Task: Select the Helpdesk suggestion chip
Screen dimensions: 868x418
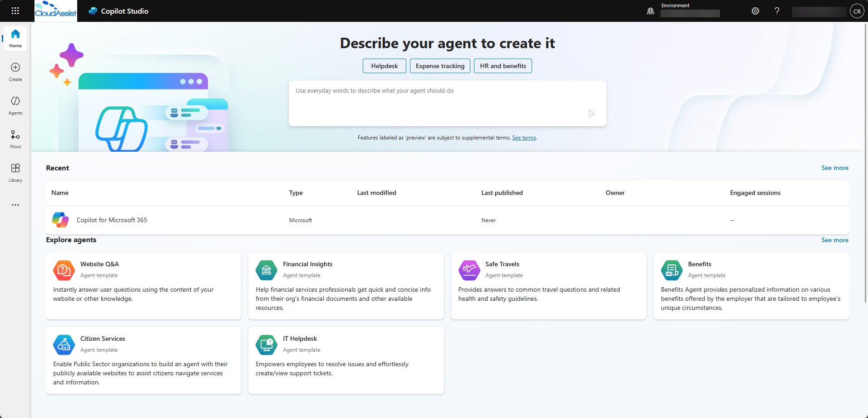Action: (x=385, y=66)
